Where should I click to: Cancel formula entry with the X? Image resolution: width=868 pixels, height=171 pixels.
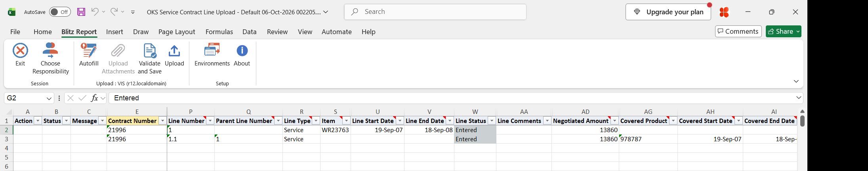click(x=71, y=98)
